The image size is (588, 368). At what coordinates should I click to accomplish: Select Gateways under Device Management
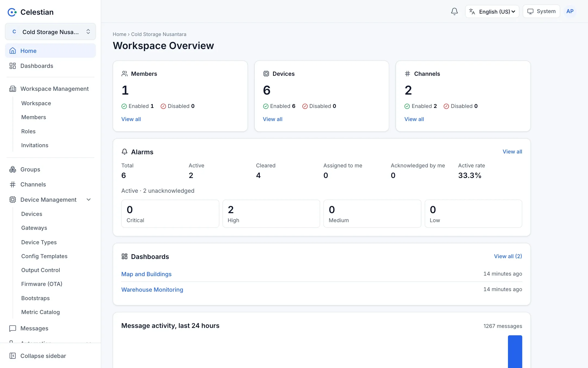[34, 228]
